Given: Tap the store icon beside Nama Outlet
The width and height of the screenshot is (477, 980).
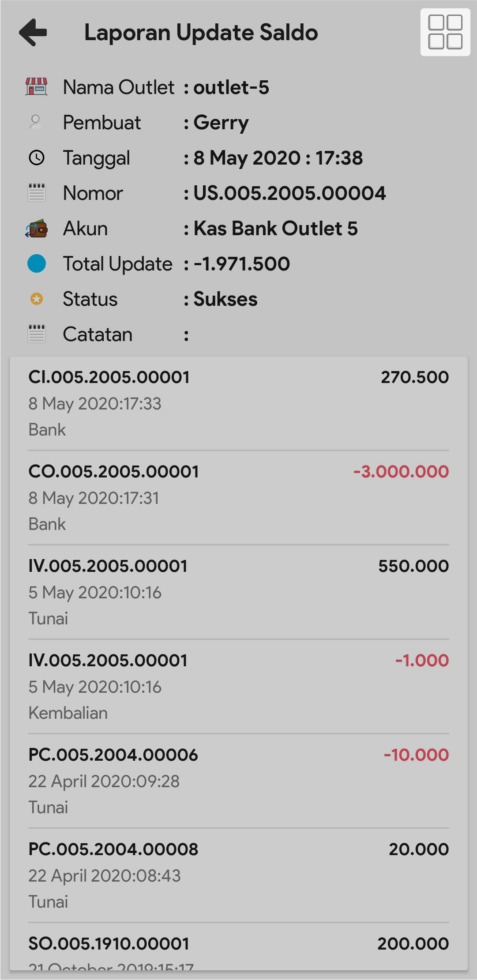Looking at the screenshot, I should [37, 87].
